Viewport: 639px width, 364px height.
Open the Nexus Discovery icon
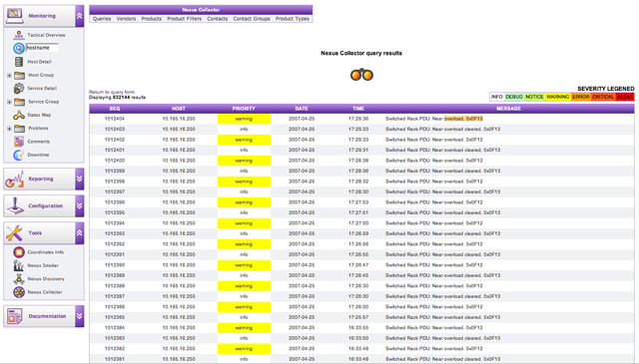[x=19, y=279]
